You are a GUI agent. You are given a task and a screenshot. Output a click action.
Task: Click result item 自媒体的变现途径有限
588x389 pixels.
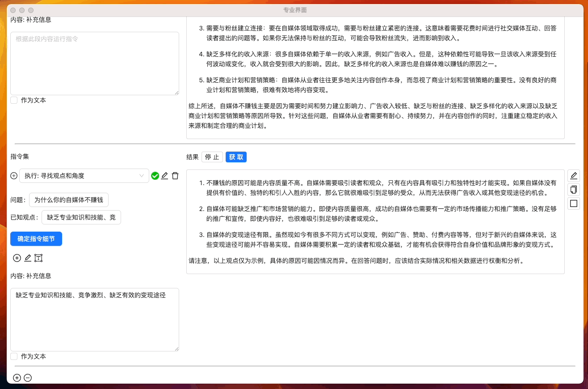(x=382, y=240)
